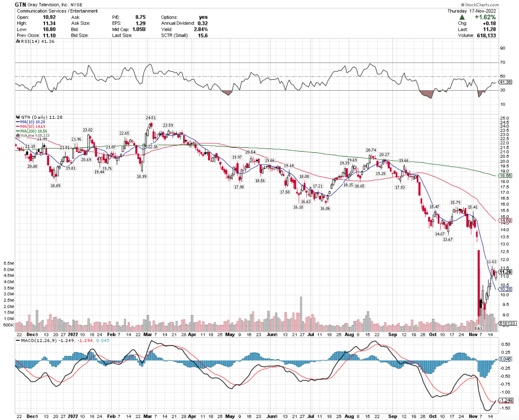Click the Mkt Cap 1.05B value
519x420 pixels.
(x=139, y=29)
